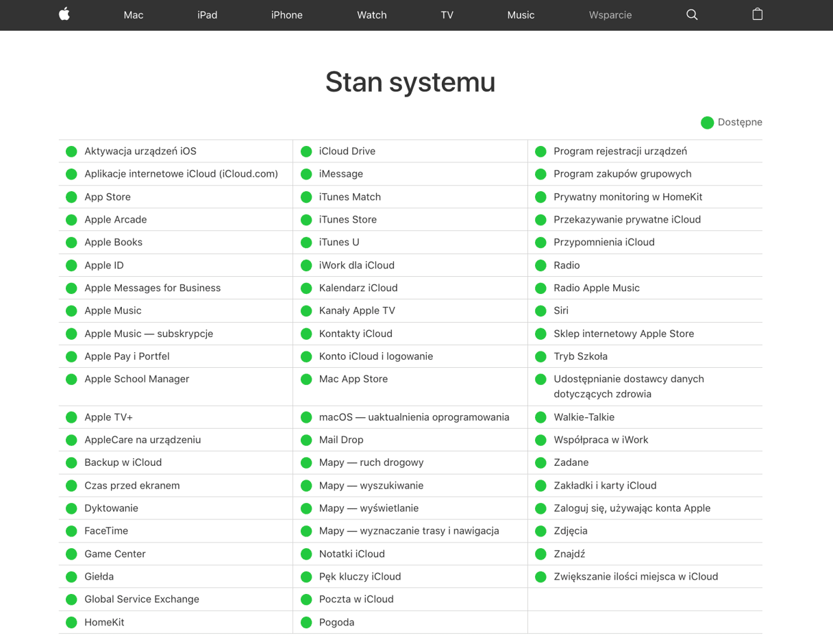This screenshot has width=833, height=644.
Task: Click green status dot beside iCloud Drive
Action: pyautogui.click(x=306, y=151)
